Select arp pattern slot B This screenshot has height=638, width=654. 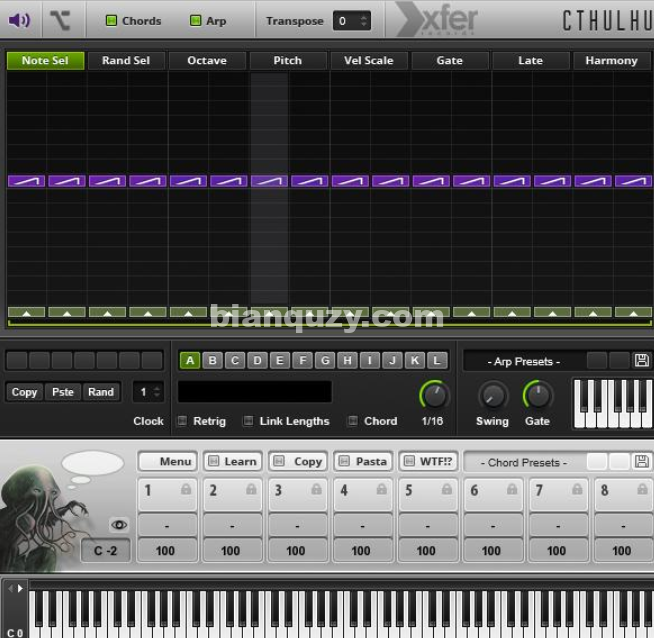coord(212,360)
